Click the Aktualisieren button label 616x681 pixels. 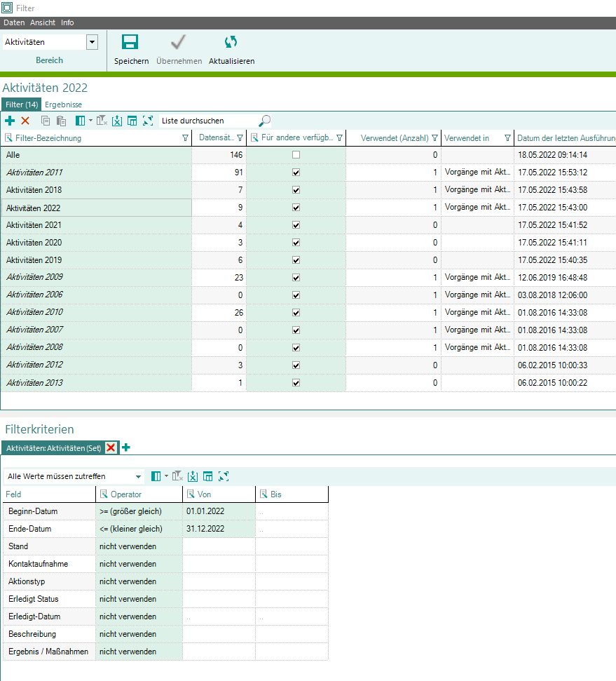pos(231,61)
